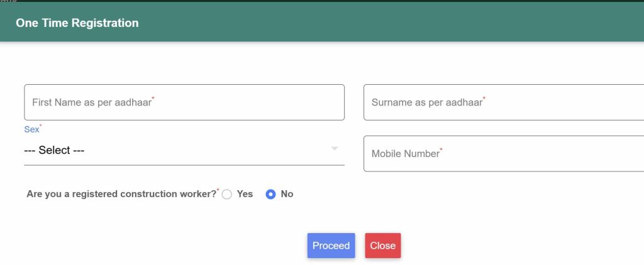Click the 'No' option label text
This screenshot has width=644, height=265.
click(287, 194)
